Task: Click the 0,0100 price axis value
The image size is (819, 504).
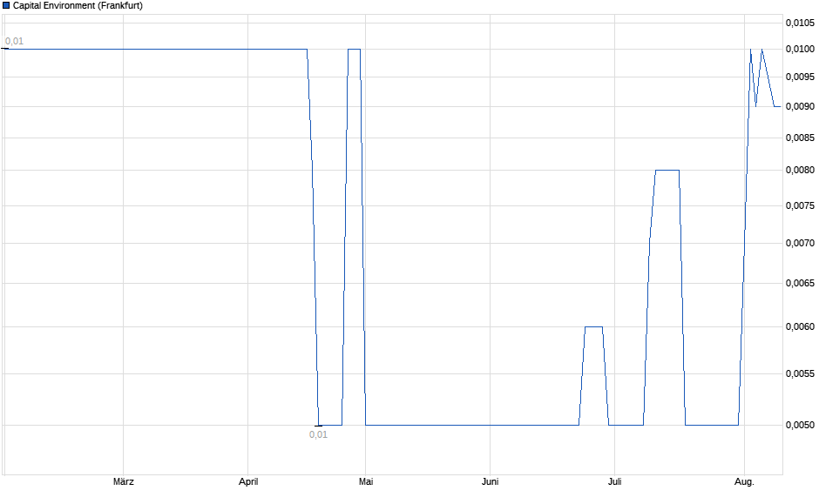Action: click(x=800, y=49)
